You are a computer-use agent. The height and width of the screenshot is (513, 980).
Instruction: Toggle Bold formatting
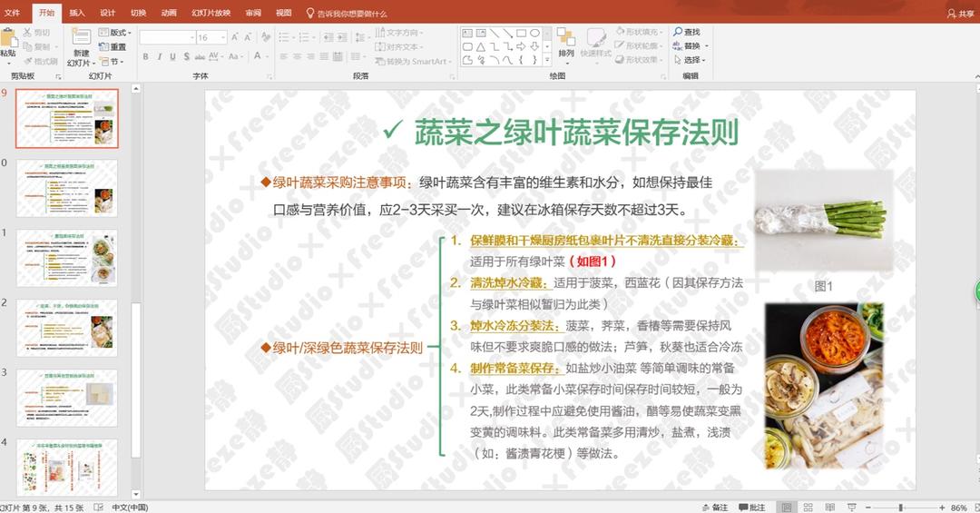[x=145, y=56]
